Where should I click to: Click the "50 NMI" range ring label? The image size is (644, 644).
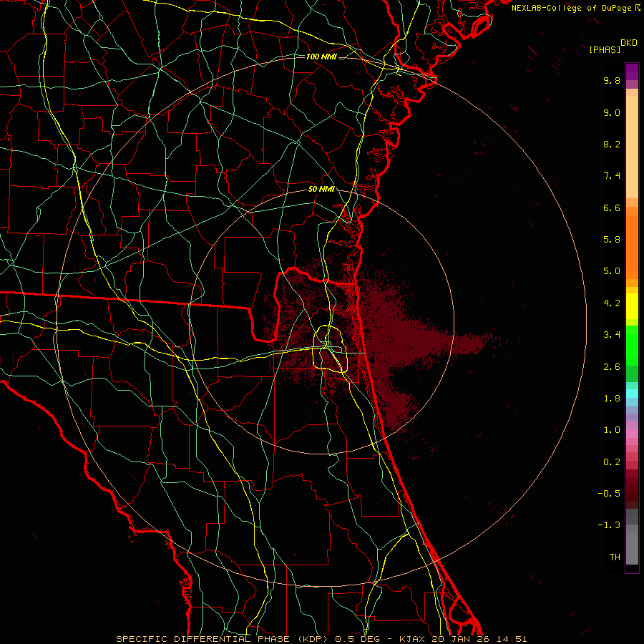[321, 190]
